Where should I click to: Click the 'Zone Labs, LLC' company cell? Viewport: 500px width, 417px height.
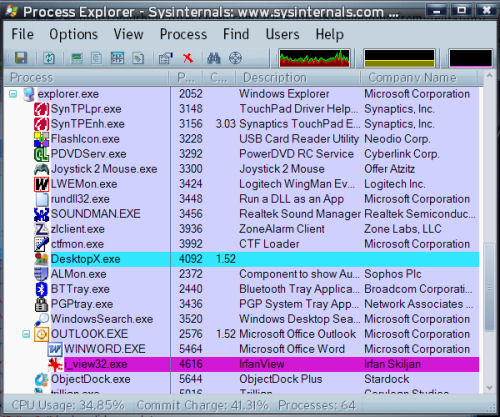(x=403, y=229)
